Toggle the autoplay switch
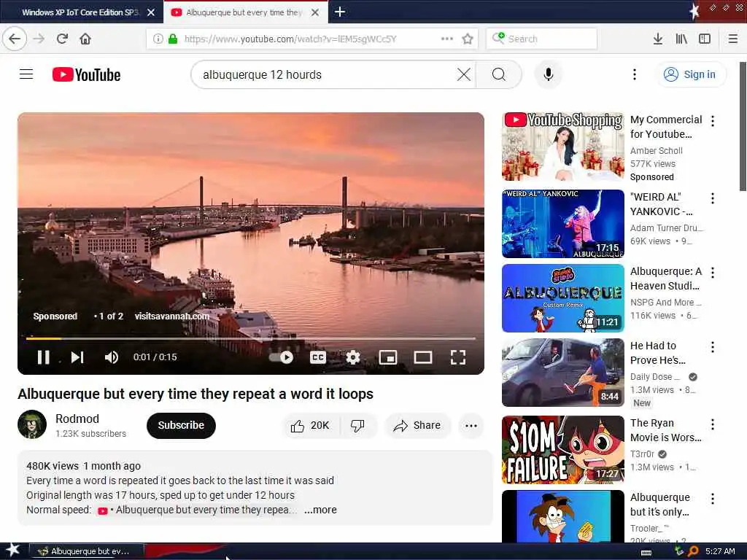The image size is (747, 560). (281, 357)
